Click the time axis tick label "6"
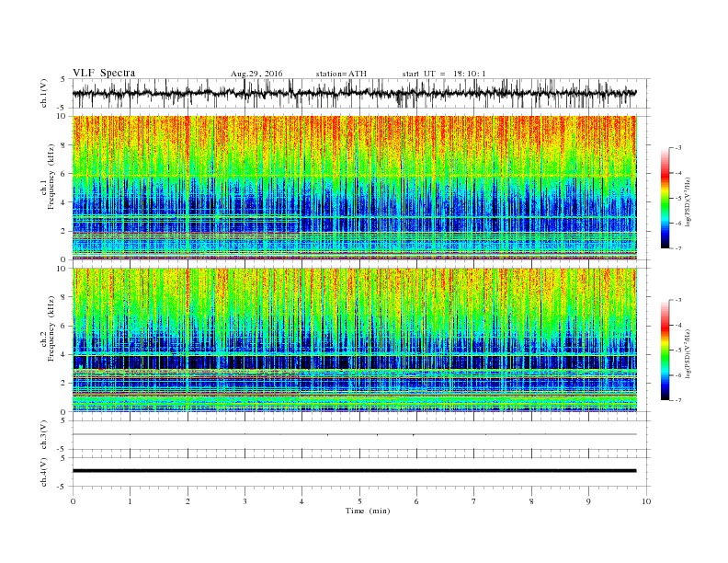The height and width of the screenshot is (563, 728). point(416,501)
